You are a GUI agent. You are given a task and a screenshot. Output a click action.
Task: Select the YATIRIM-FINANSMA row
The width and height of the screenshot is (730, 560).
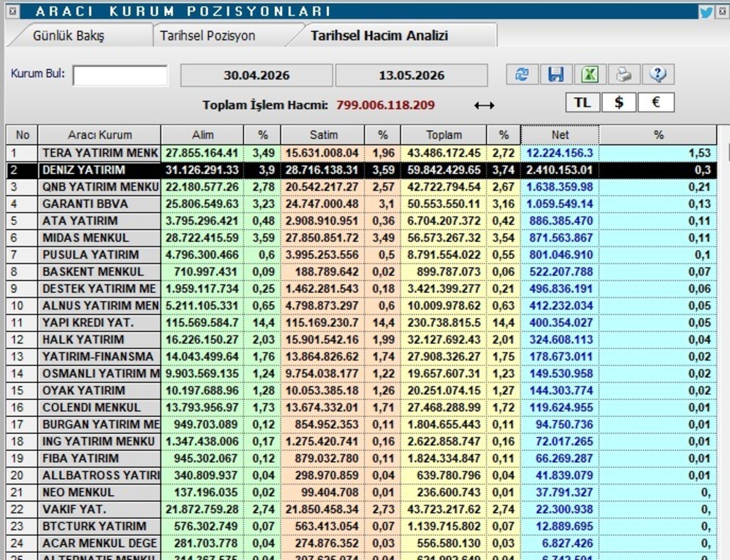(363, 356)
